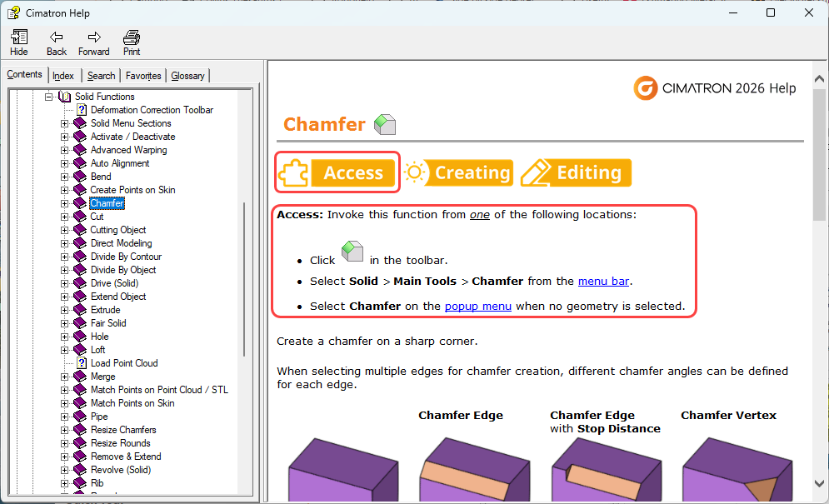Click the Cimatron Help window title icon

click(x=13, y=12)
